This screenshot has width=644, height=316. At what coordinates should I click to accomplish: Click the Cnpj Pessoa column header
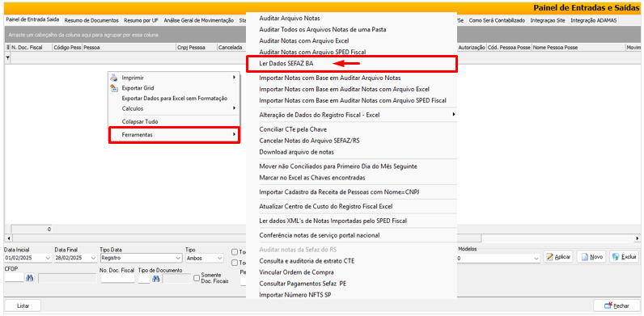[x=197, y=47]
